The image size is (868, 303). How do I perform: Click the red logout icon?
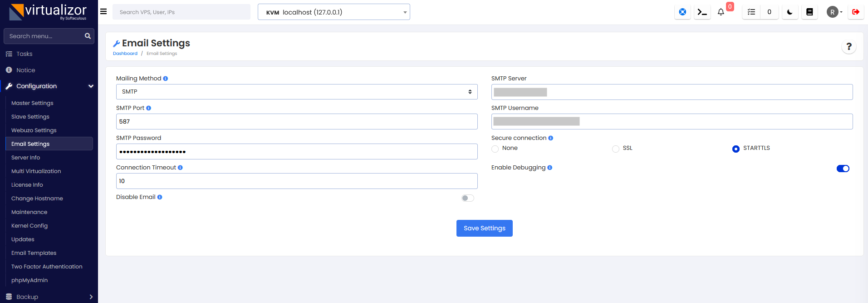pyautogui.click(x=856, y=12)
